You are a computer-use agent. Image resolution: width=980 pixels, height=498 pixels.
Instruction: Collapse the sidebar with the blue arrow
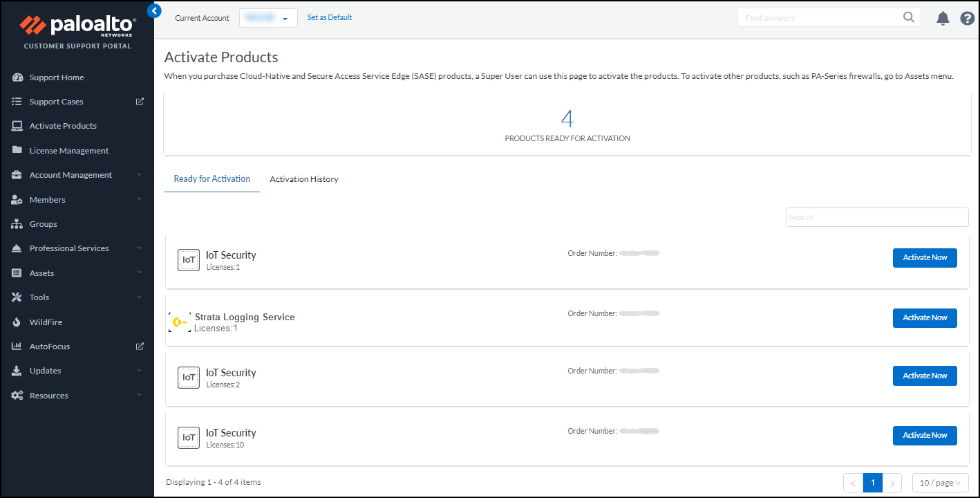coord(155,10)
